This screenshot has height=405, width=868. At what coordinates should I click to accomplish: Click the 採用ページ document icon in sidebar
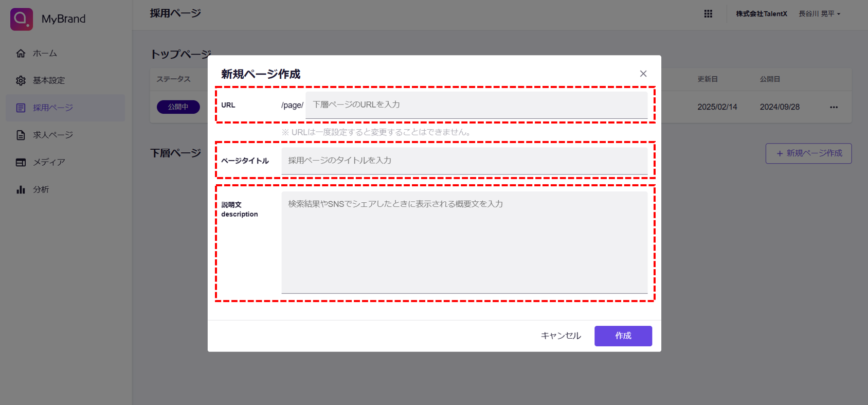point(21,108)
